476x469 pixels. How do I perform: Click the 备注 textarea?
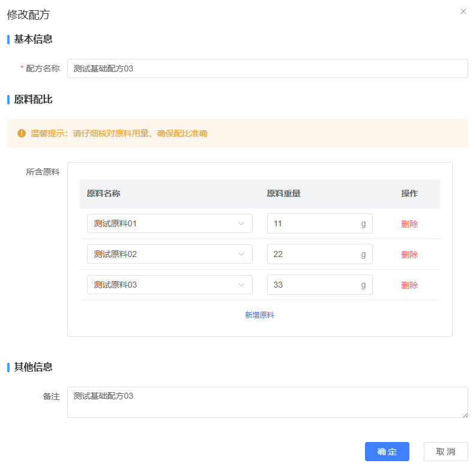(268, 402)
